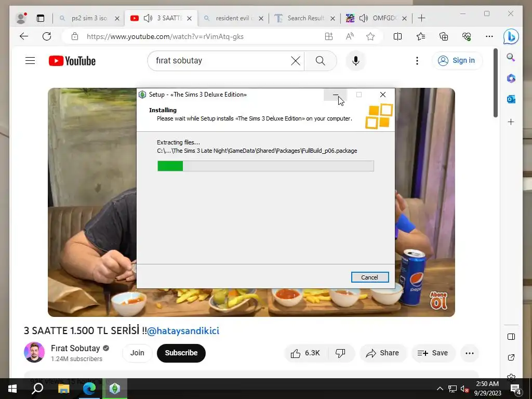This screenshot has height=399, width=532.
Task: Close the 3 SAATTE YouTube tab
Action: tap(189, 18)
